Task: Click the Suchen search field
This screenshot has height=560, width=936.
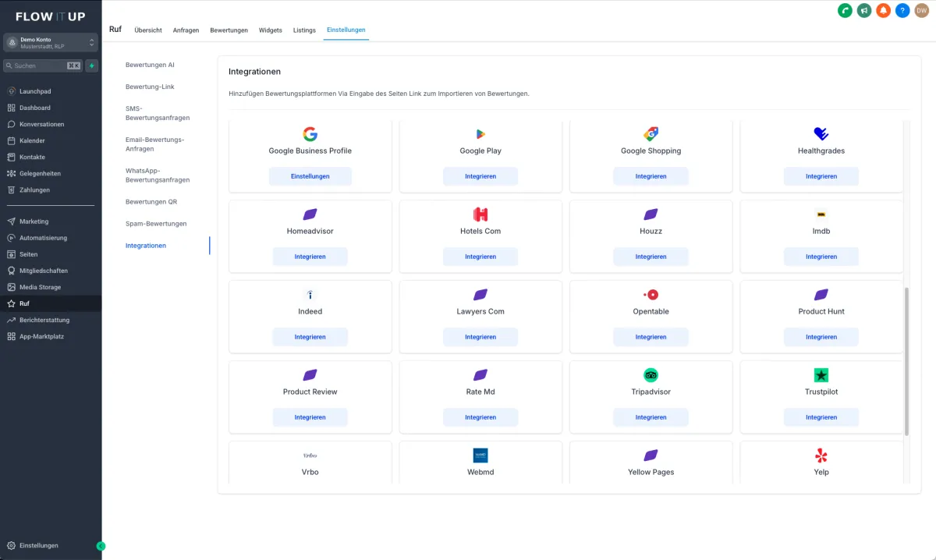Action: [x=43, y=66]
